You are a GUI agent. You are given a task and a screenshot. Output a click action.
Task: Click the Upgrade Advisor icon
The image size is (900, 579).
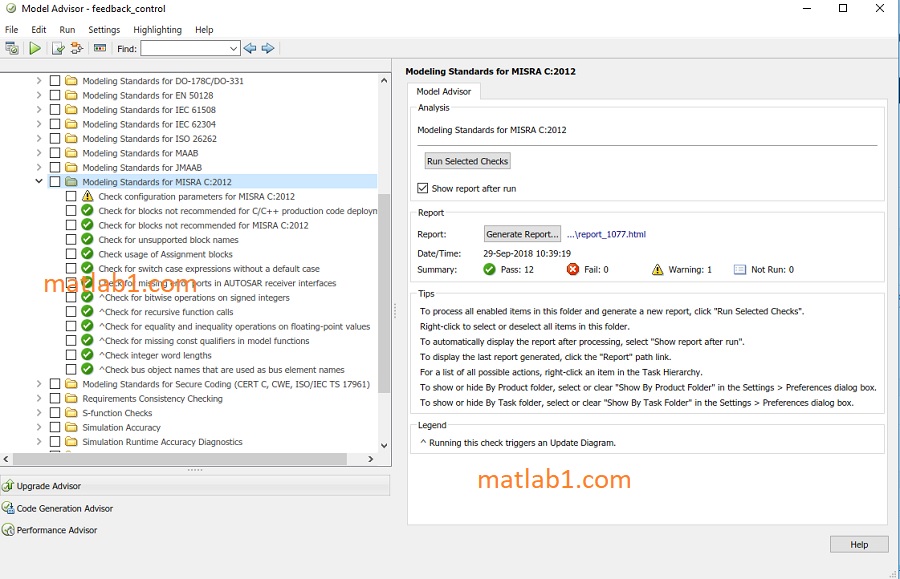tap(8, 486)
